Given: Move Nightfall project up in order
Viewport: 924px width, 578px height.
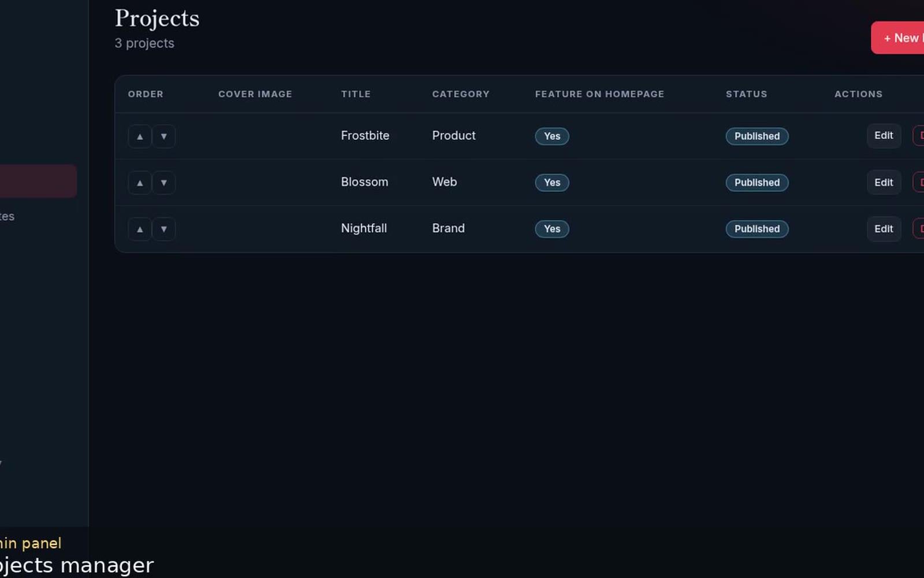Looking at the screenshot, I should pos(140,229).
